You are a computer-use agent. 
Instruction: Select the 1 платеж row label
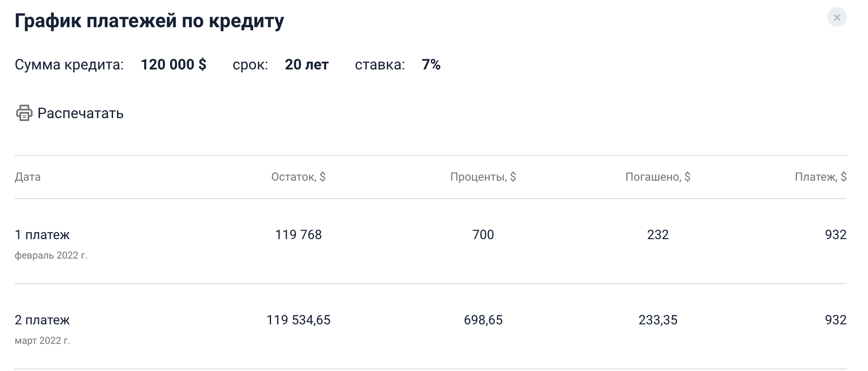pos(42,235)
